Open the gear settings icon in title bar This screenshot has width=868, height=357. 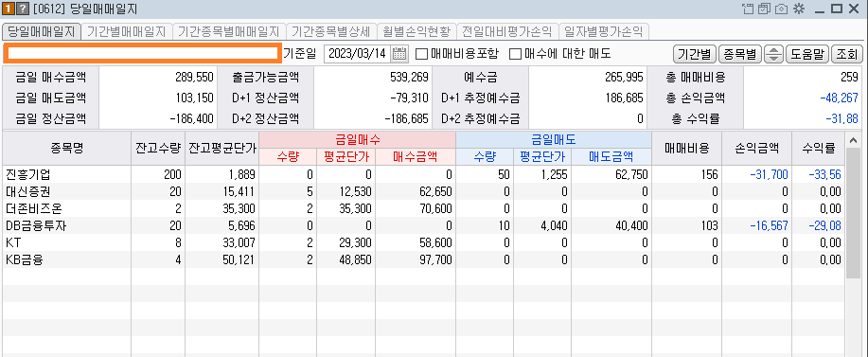click(x=798, y=9)
